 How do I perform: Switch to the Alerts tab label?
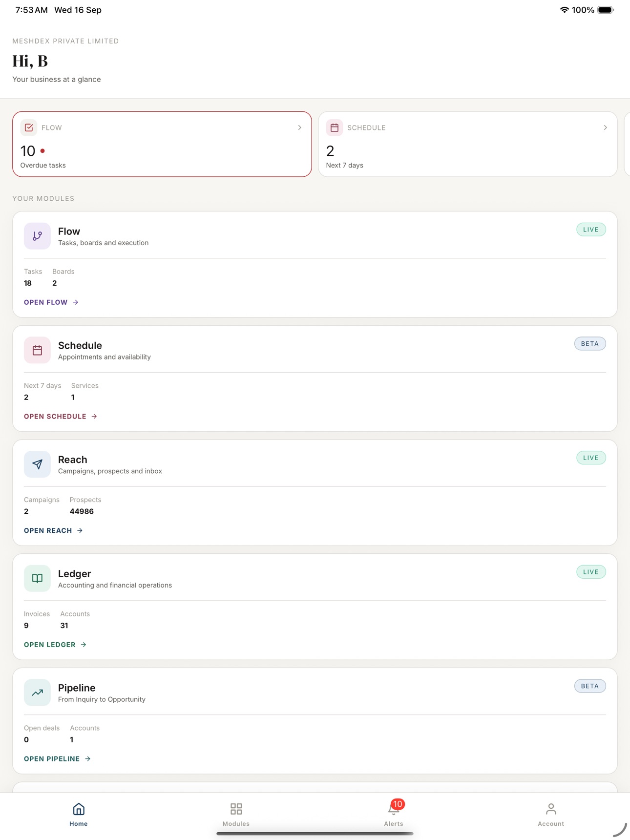(x=394, y=824)
